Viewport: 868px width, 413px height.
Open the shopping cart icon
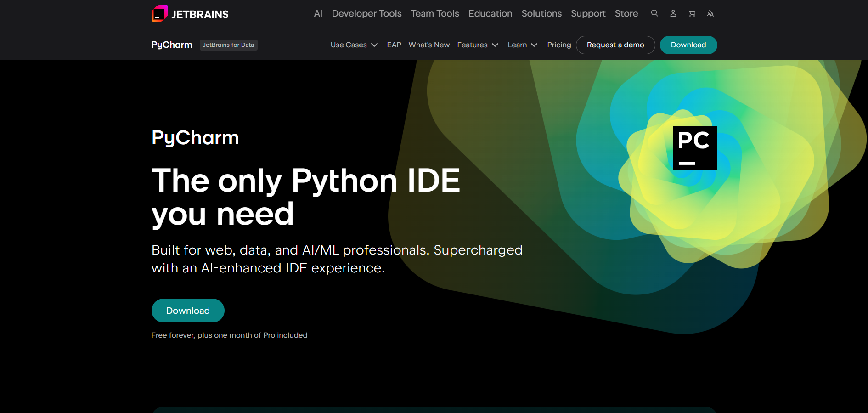(692, 13)
